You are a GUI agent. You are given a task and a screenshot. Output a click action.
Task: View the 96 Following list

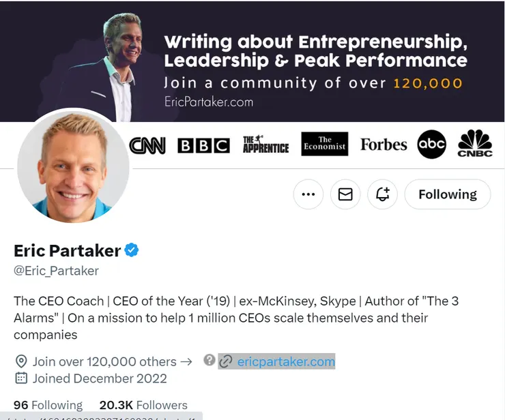[x=48, y=405]
